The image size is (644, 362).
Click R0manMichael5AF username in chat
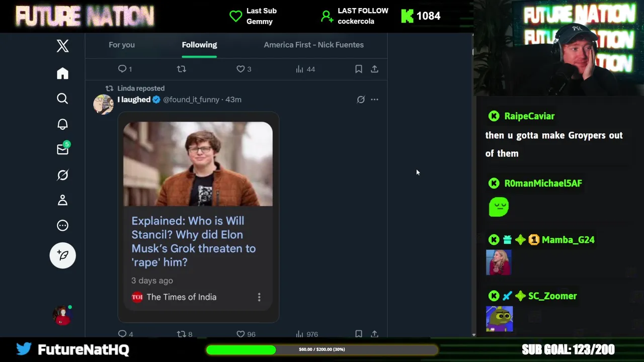(x=543, y=184)
